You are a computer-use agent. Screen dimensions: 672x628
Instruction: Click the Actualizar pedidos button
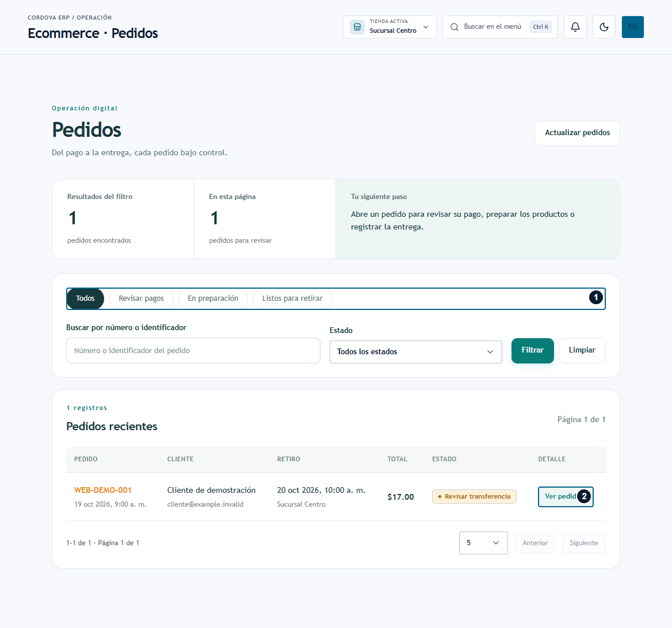coord(577,133)
